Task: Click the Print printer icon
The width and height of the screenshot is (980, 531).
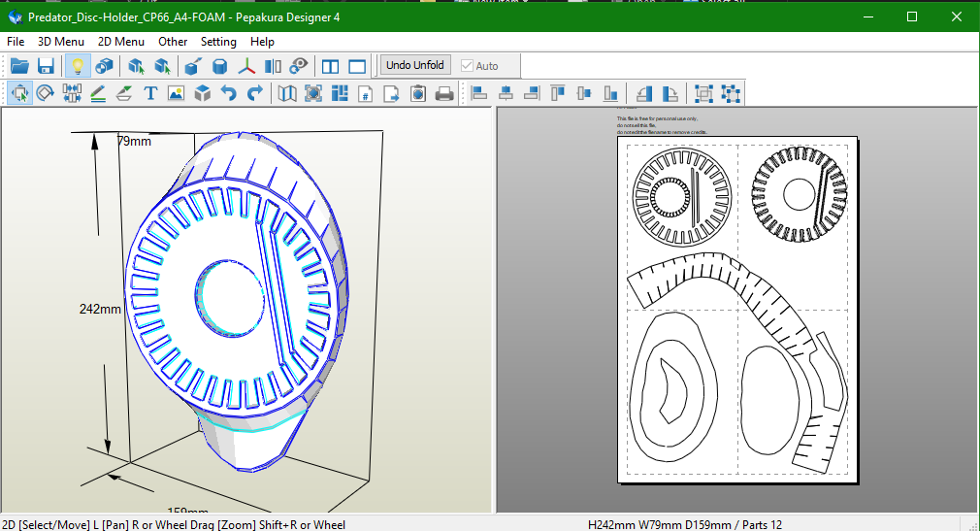Action: point(444,93)
